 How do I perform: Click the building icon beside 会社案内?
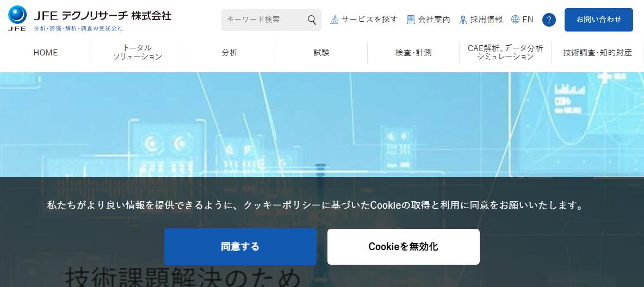411,20
